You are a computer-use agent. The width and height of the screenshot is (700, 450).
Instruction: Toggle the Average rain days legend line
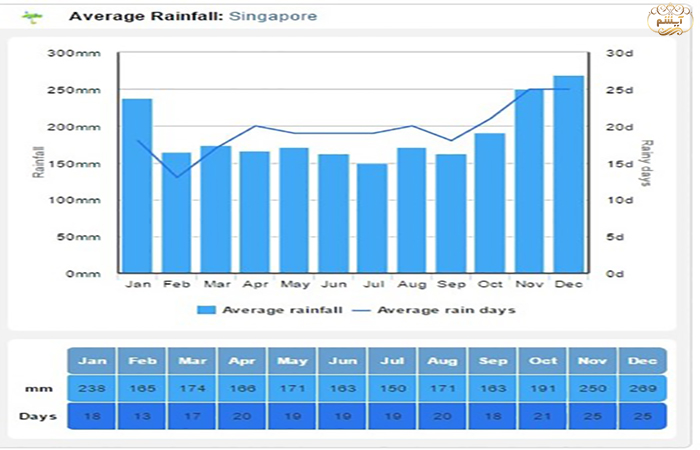[x=446, y=310]
